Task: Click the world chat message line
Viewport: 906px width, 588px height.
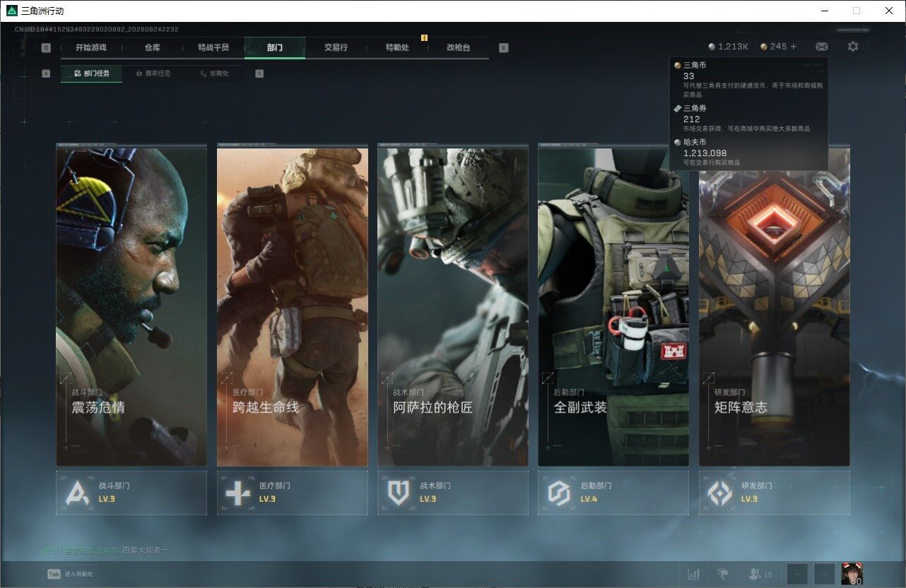Action: click(x=105, y=550)
